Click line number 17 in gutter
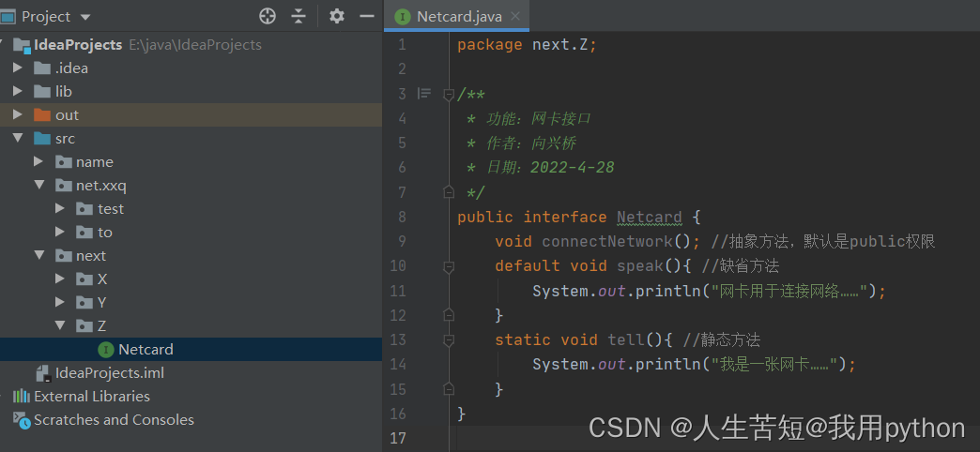The width and height of the screenshot is (980, 452). coord(397,438)
